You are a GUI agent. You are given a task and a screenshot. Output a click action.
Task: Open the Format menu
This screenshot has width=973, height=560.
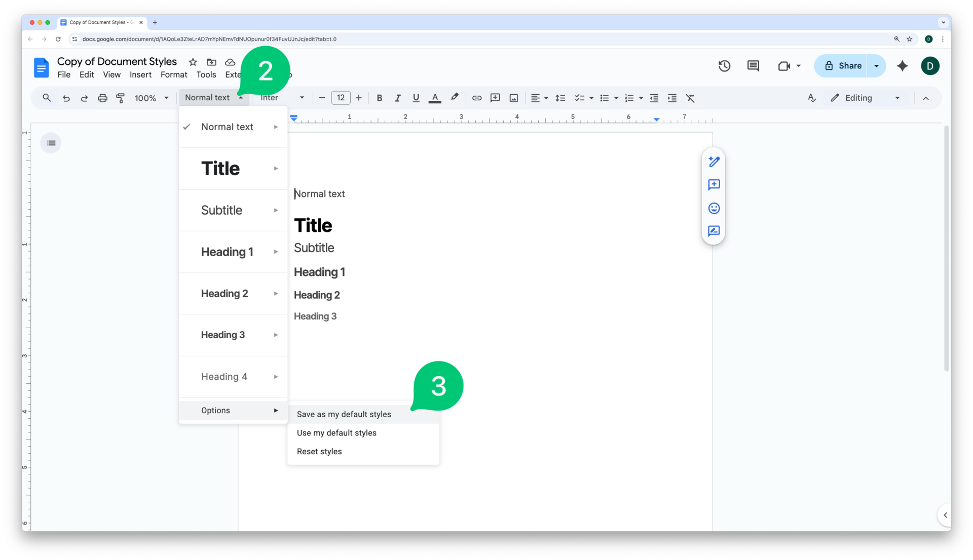pyautogui.click(x=173, y=74)
